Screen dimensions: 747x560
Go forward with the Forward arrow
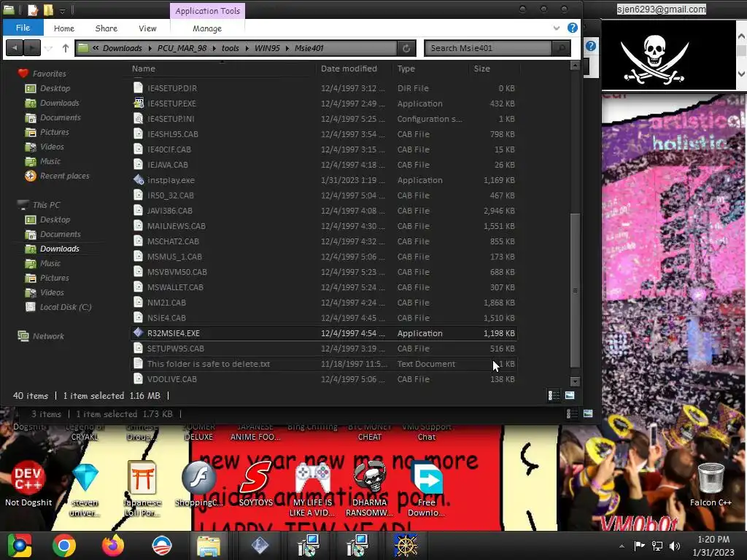(x=32, y=48)
